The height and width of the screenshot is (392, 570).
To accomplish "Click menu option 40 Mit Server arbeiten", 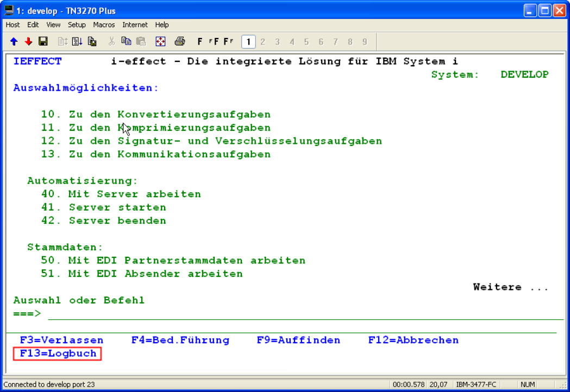I will (121, 194).
